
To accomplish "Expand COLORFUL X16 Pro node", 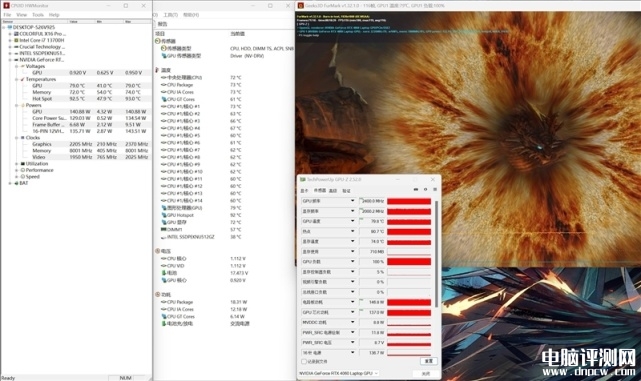I will point(10,34).
